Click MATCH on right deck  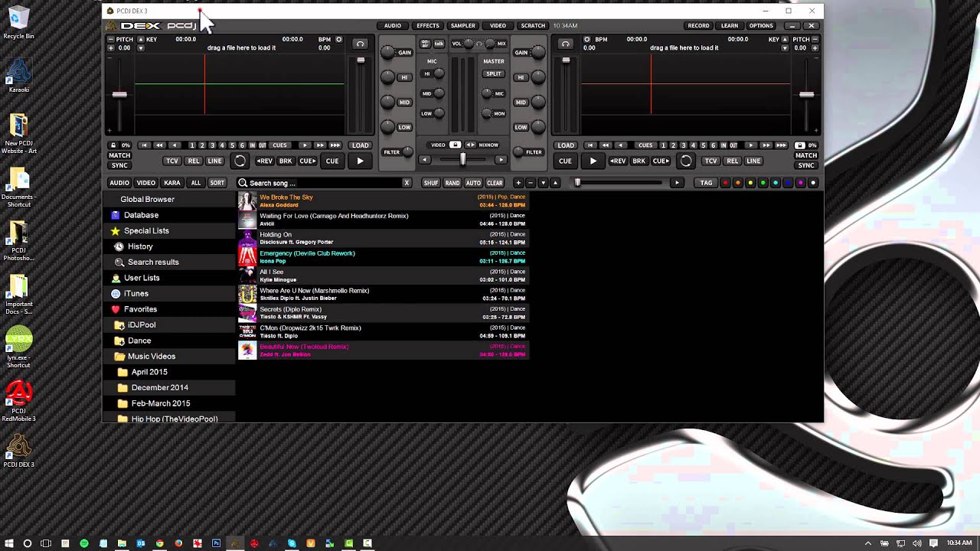[806, 155]
